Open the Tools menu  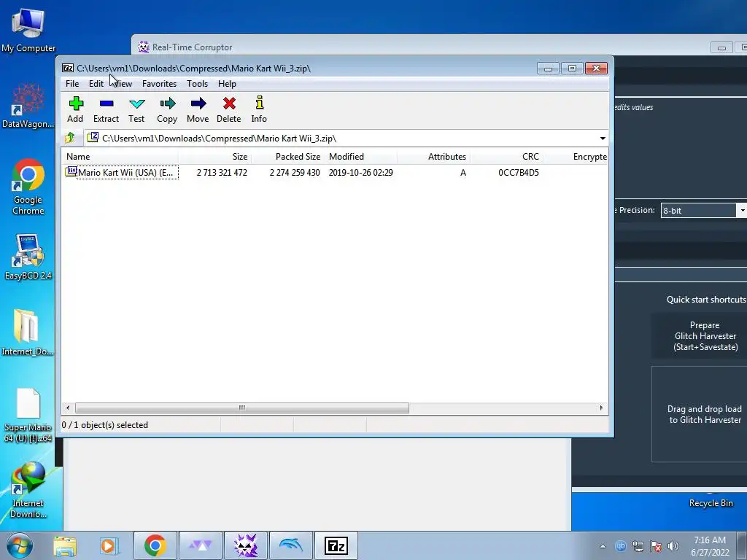[x=197, y=84]
